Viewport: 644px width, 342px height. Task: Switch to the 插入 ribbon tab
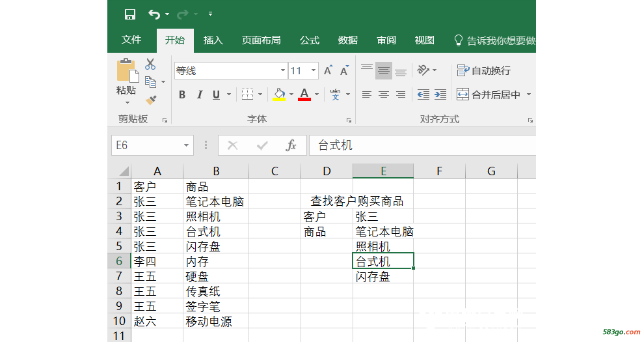pyautogui.click(x=213, y=40)
